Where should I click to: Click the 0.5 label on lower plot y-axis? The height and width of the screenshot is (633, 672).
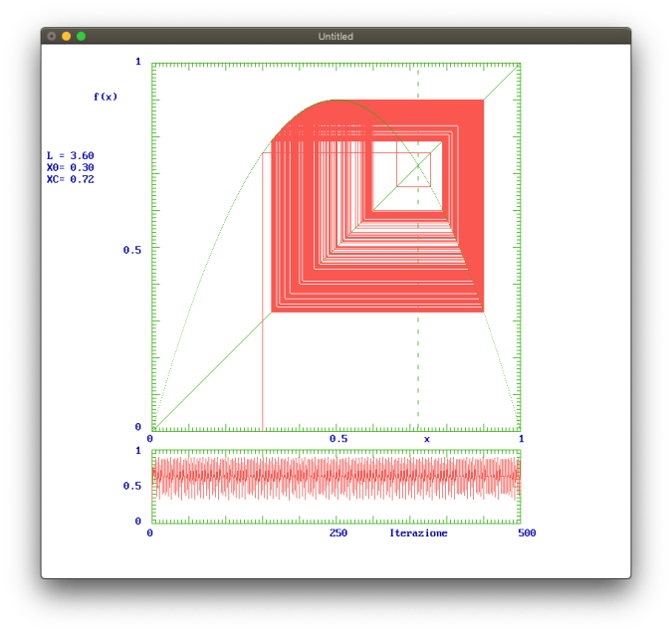click(x=131, y=487)
